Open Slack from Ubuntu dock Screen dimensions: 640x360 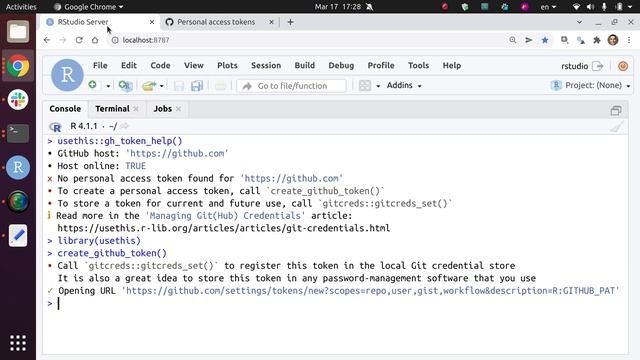tap(18, 99)
